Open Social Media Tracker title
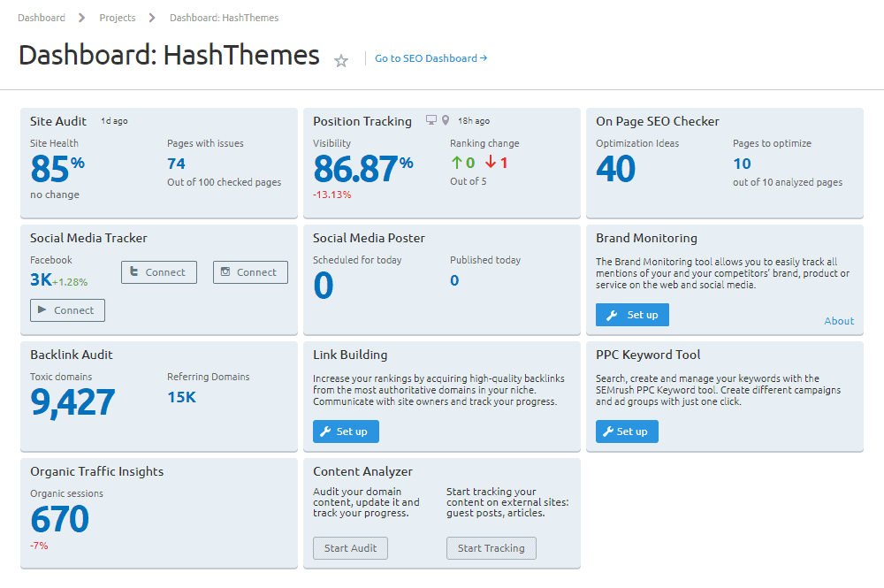Screen dimensions: 884x588 pyautogui.click(x=88, y=238)
